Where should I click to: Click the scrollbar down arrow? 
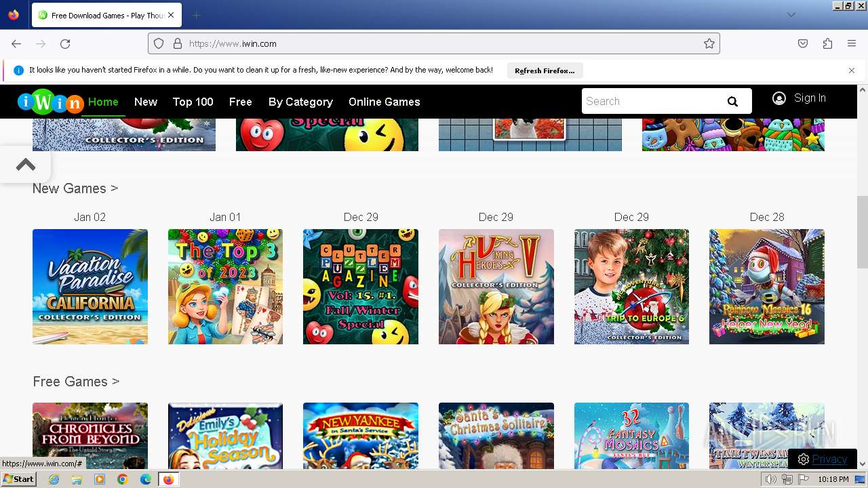pyautogui.click(x=863, y=464)
